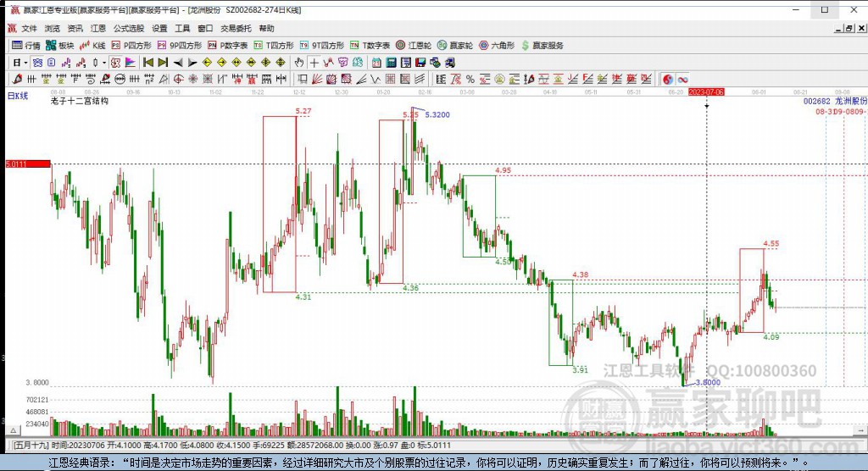Click the 002682 龙洲股份 stock label
The image size is (868, 471).
pyautogui.click(x=835, y=102)
